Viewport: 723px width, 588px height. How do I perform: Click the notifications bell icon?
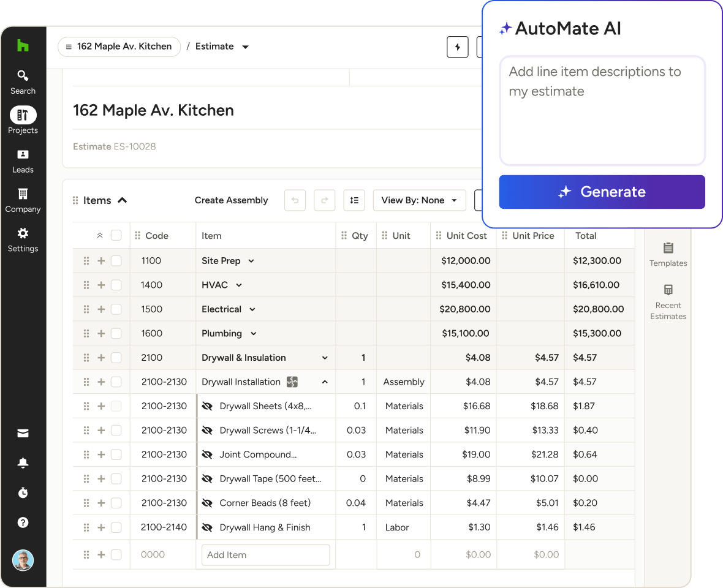click(23, 463)
